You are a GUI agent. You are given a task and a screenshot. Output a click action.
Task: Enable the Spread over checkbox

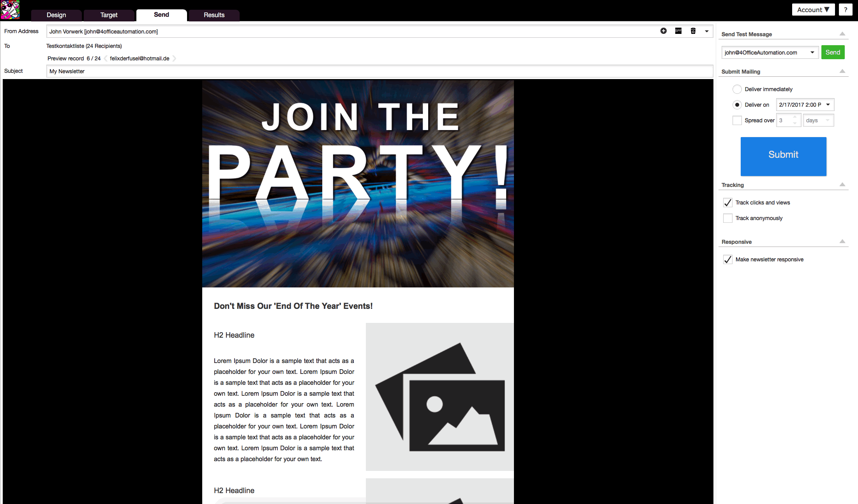click(x=737, y=120)
